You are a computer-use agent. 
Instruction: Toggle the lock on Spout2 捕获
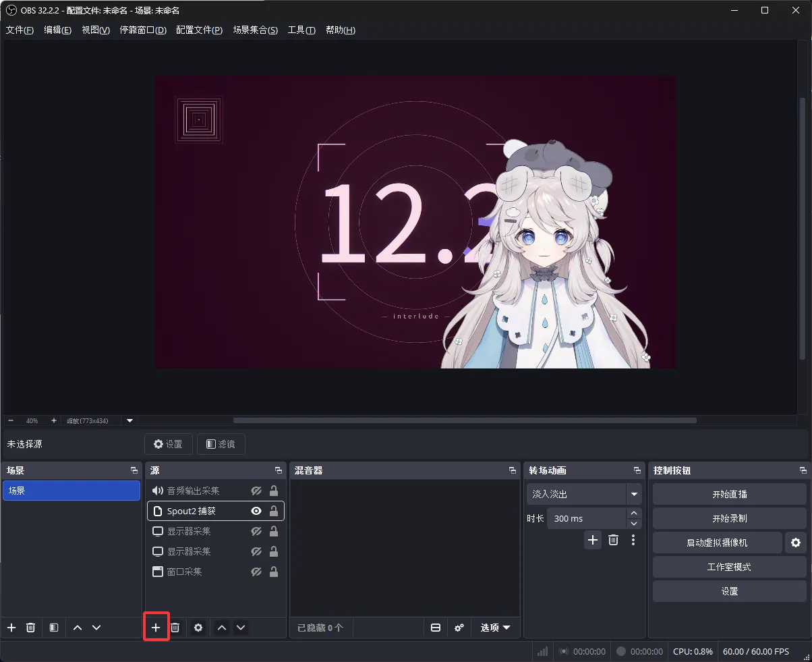(x=274, y=511)
